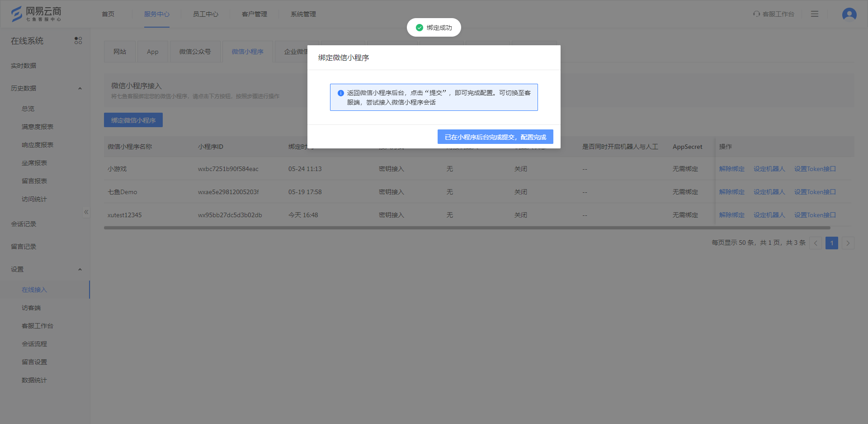Open the 员工中心 top menu
Screen dimensions: 868x424
206,14
